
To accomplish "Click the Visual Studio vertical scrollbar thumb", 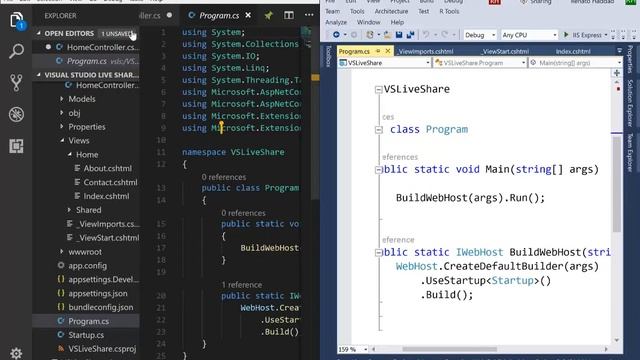I will (617, 184).
